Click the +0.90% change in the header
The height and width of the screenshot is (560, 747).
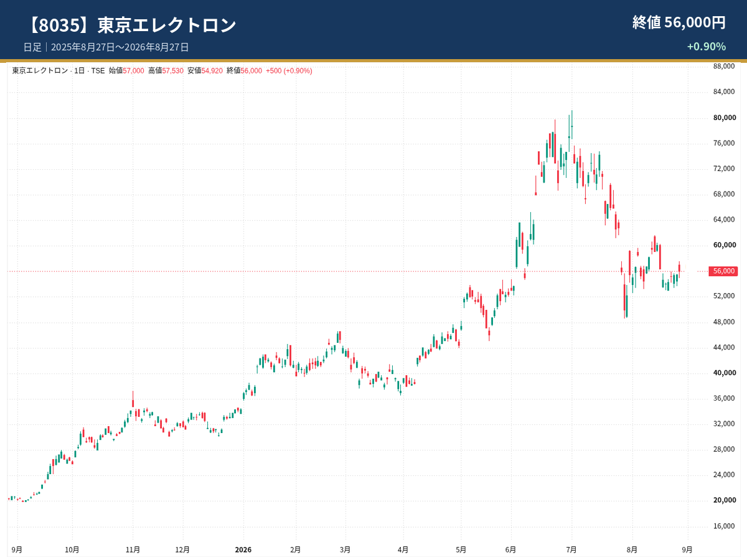click(707, 47)
